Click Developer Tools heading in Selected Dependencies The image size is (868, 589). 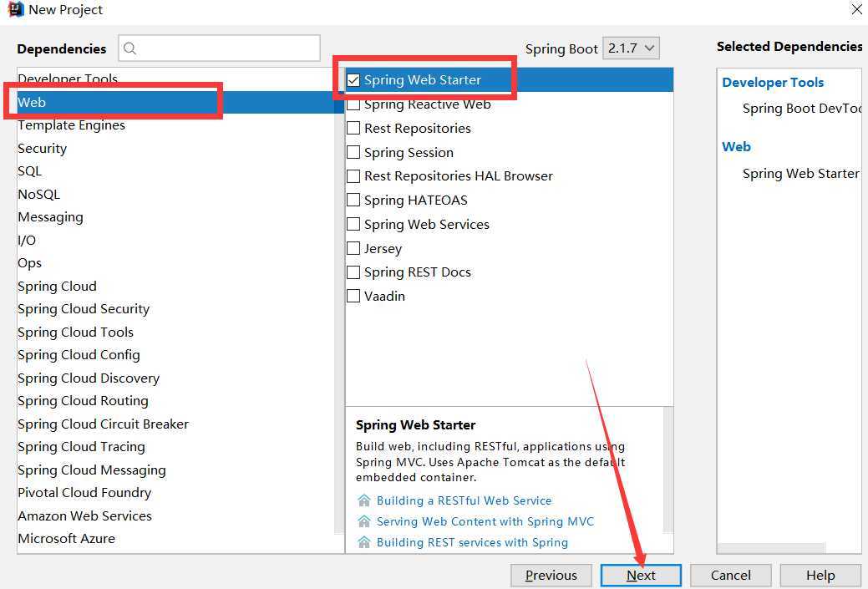[773, 83]
